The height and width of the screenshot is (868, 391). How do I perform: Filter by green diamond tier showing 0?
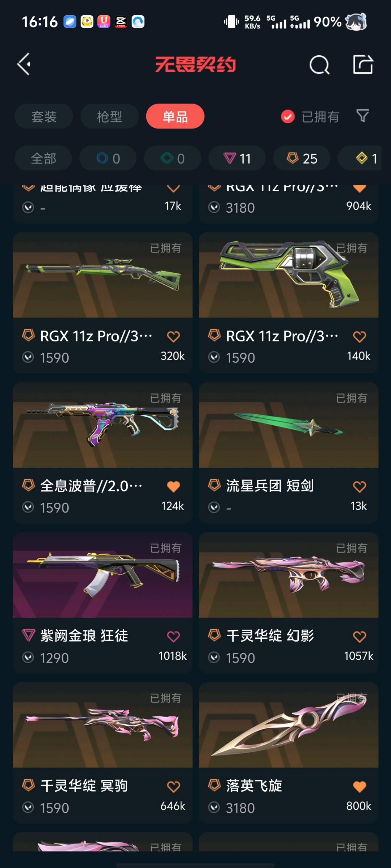(173, 158)
